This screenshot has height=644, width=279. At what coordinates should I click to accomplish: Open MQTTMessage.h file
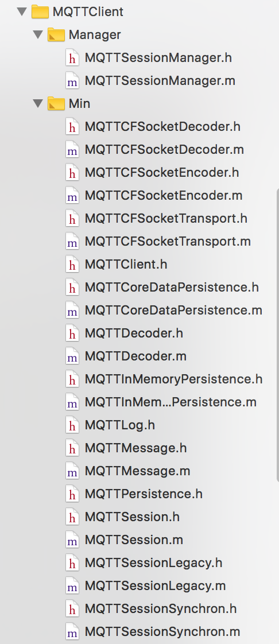(135, 448)
